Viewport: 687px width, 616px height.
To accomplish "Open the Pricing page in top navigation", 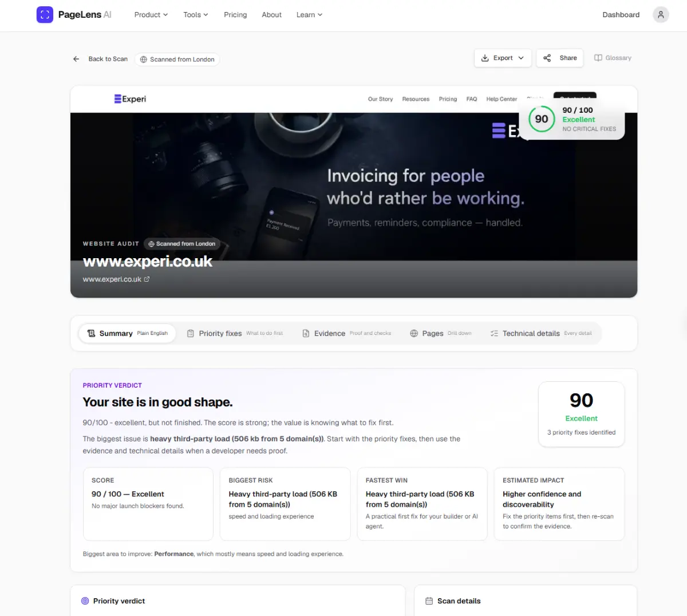I will pyautogui.click(x=235, y=15).
